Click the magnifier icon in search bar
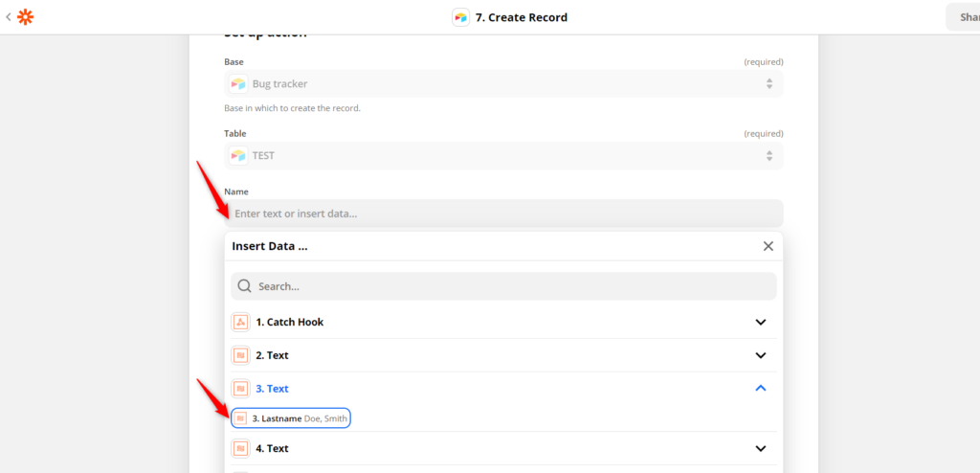This screenshot has height=473, width=980. [245, 286]
